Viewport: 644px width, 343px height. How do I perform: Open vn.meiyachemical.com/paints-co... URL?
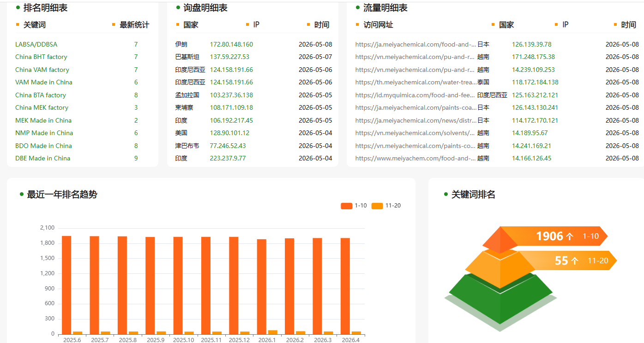[x=415, y=146]
